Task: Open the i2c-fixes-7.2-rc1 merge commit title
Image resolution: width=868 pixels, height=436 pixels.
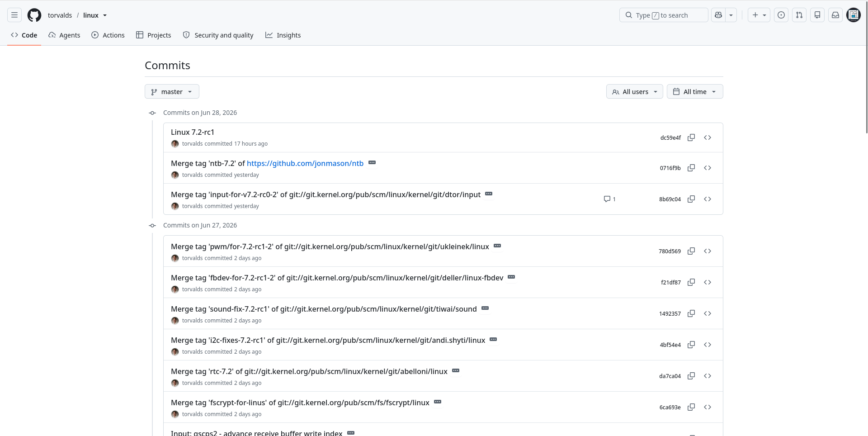Action: tap(328, 340)
